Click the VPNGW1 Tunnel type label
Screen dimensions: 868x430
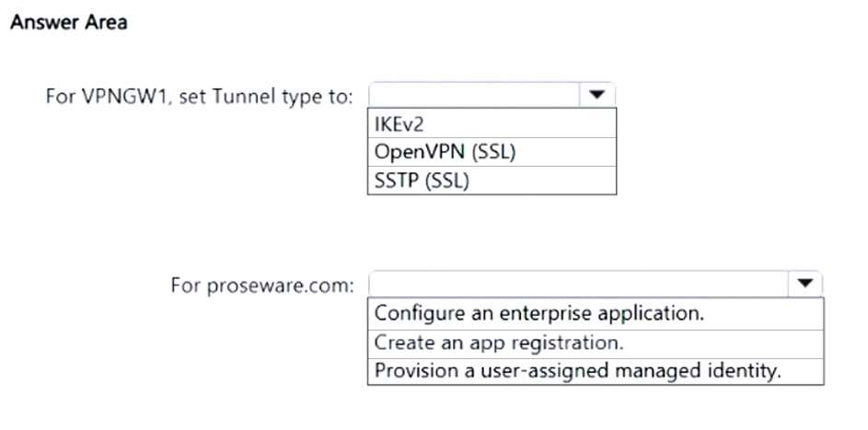199,97
